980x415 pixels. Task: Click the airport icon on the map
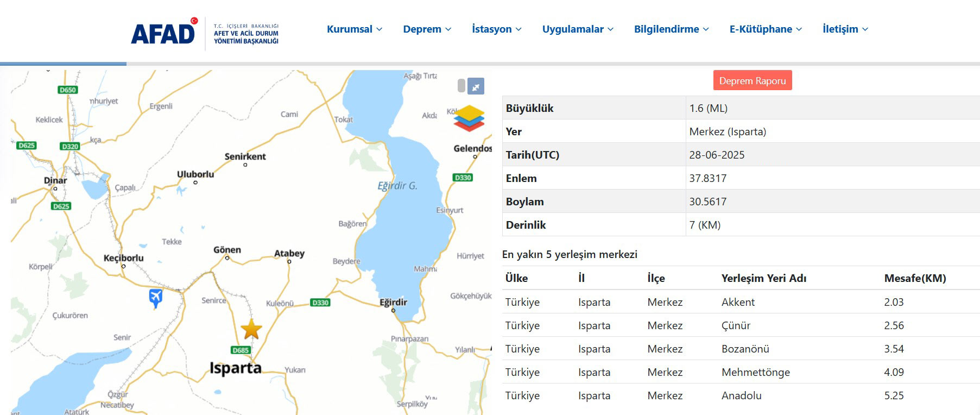[x=156, y=298]
